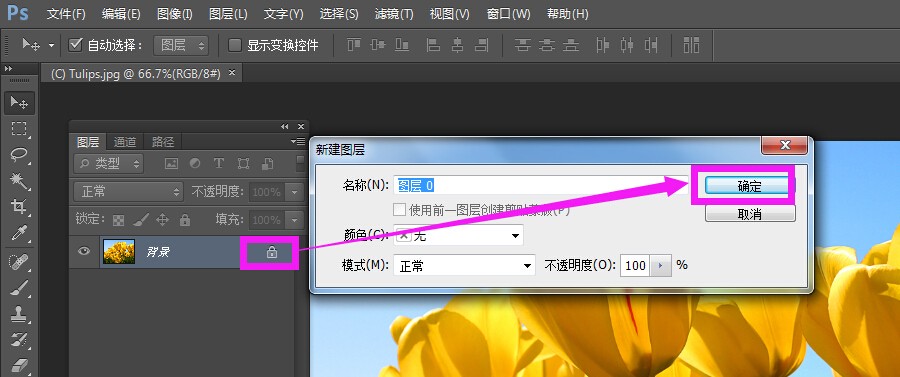Select the Brush tool in toolbox
900x377 pixels.
click(x=20, y=287)
